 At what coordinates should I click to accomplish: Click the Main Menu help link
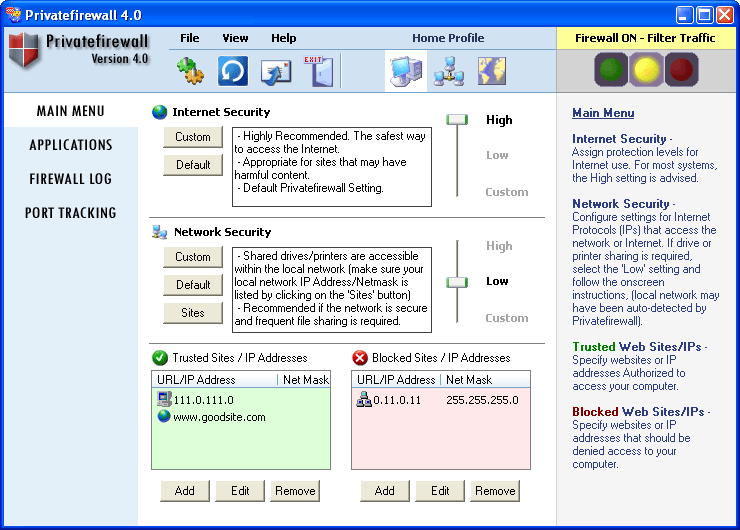pyautogui.click(x=603, y=113)
